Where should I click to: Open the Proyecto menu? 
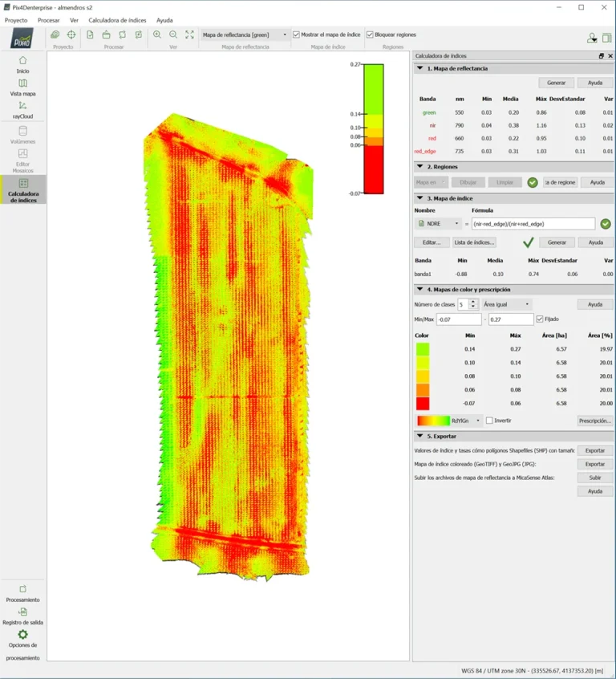16,20
